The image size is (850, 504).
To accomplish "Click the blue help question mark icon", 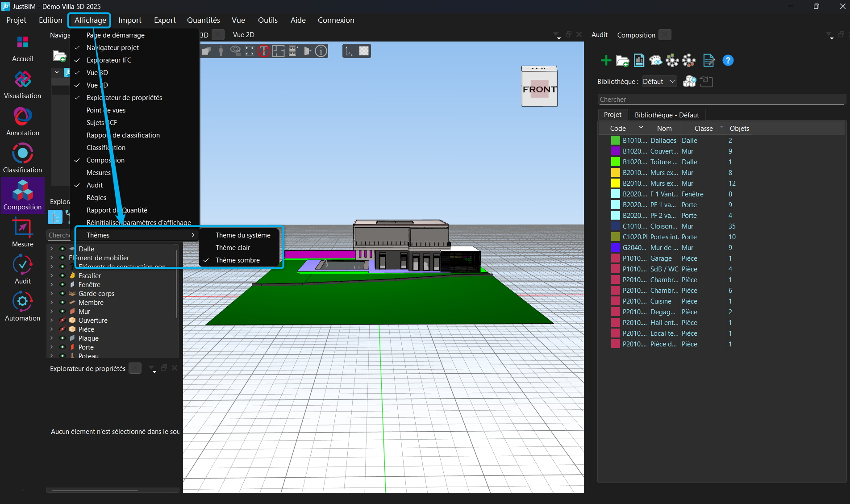I will [x=728, y=60].
